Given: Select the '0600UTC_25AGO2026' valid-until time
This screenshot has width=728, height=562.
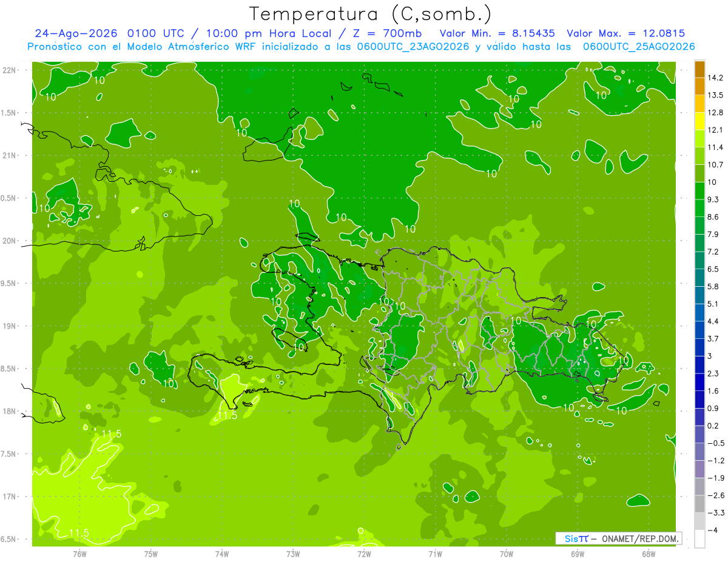Looking at the screenshot, I should tap(639, 47).
